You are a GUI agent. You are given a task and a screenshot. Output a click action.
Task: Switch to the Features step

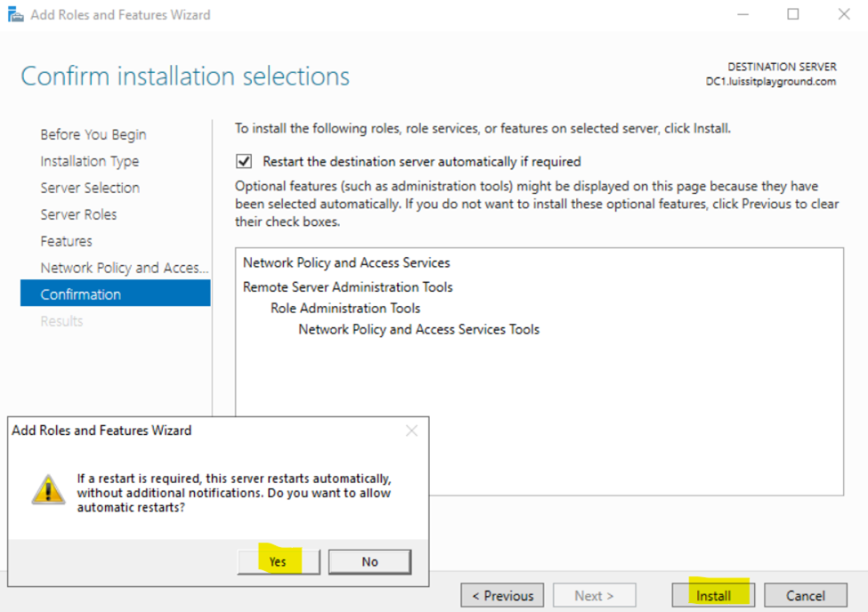tap(67, 241)
